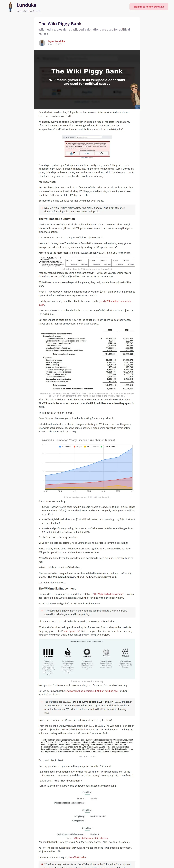Click the Wikipedia globe logo
The width and height of the screenshot is (174, 868).
106,653
